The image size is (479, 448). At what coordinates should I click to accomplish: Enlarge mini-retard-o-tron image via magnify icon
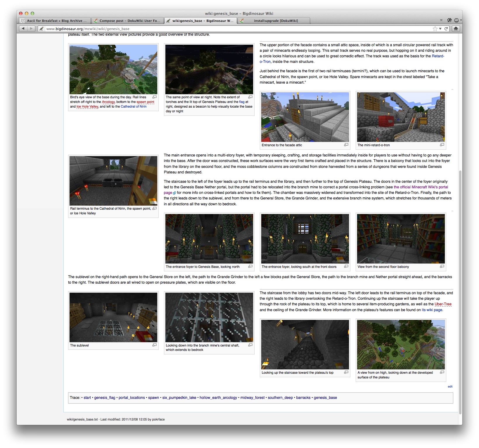pyautogui.click(x=442, y=145)
